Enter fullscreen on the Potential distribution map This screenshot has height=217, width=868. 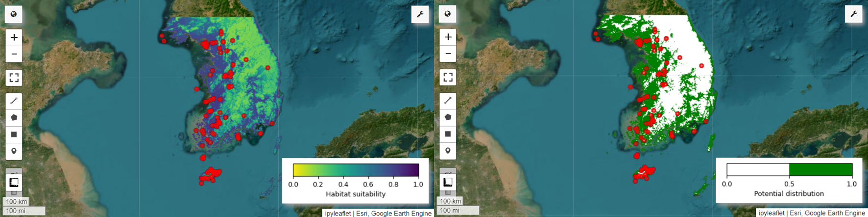point(448,77)
